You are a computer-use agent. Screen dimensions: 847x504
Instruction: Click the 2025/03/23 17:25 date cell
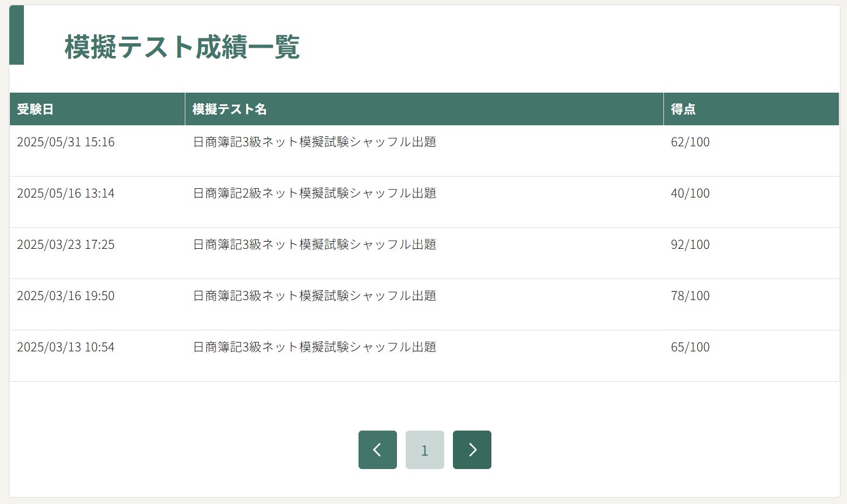[66, 245]
